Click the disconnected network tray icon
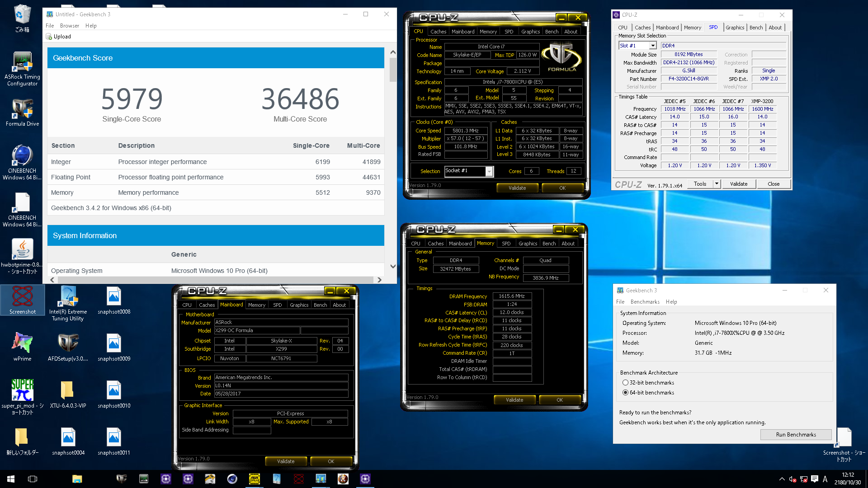The image size is (868, 488). [803, 479]
